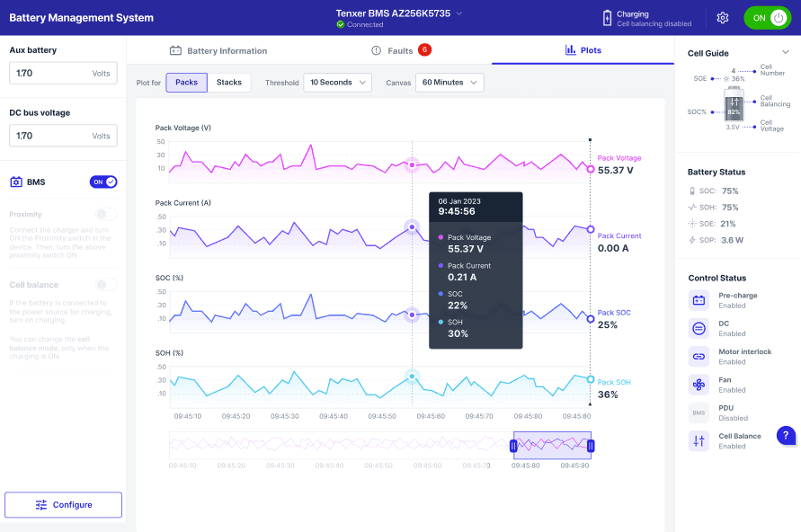Click the tooltip time 9:45:56
The image size is (801, 532).
tap(457, 211)
